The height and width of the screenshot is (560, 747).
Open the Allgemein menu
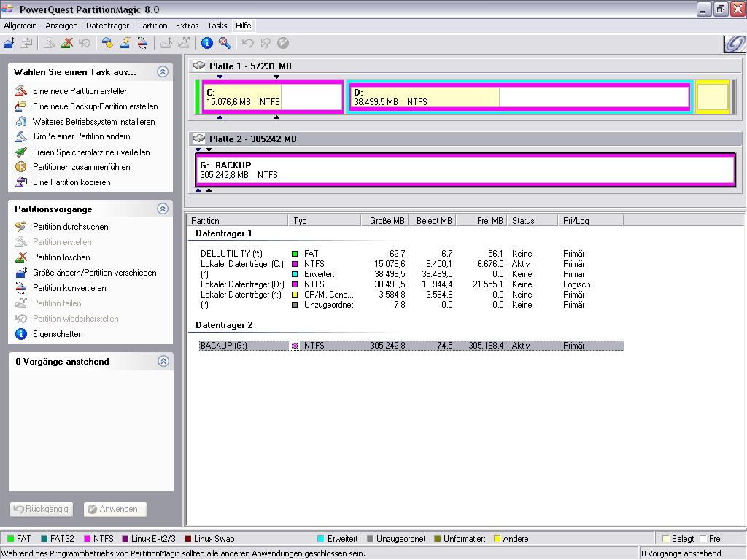pos(20,26)
